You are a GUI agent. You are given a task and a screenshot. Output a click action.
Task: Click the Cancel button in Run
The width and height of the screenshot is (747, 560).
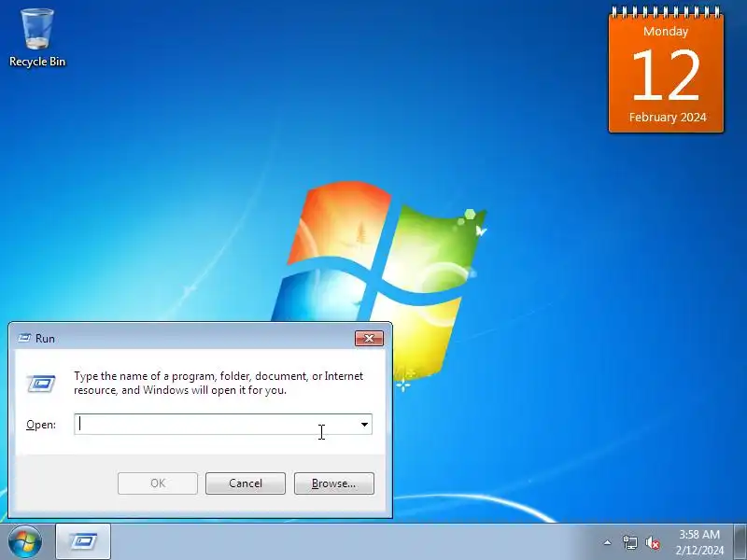pyautogui.click(x=246, y=483)
